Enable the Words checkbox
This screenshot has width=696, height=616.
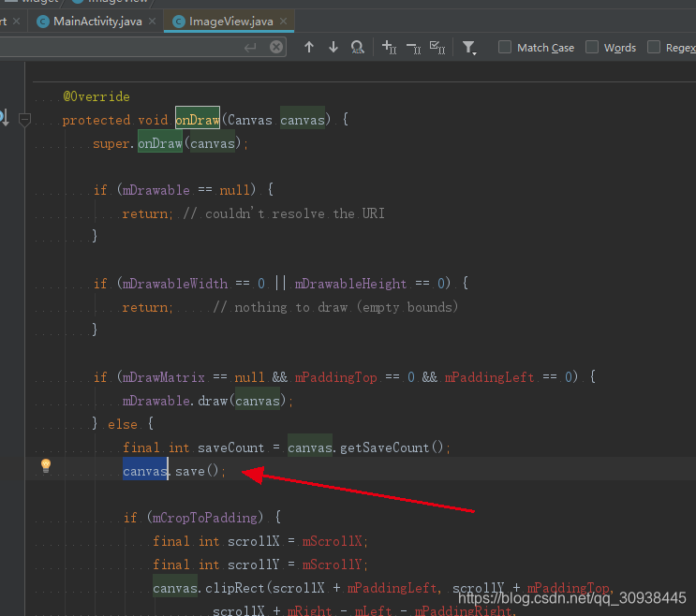(592, 47)
